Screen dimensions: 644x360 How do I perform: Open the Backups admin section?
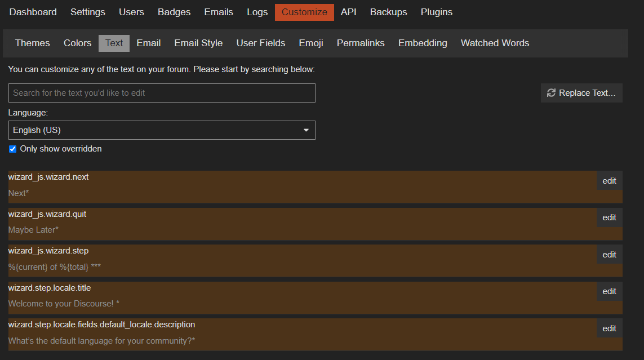pyautogui.click(x=389, y=12)
